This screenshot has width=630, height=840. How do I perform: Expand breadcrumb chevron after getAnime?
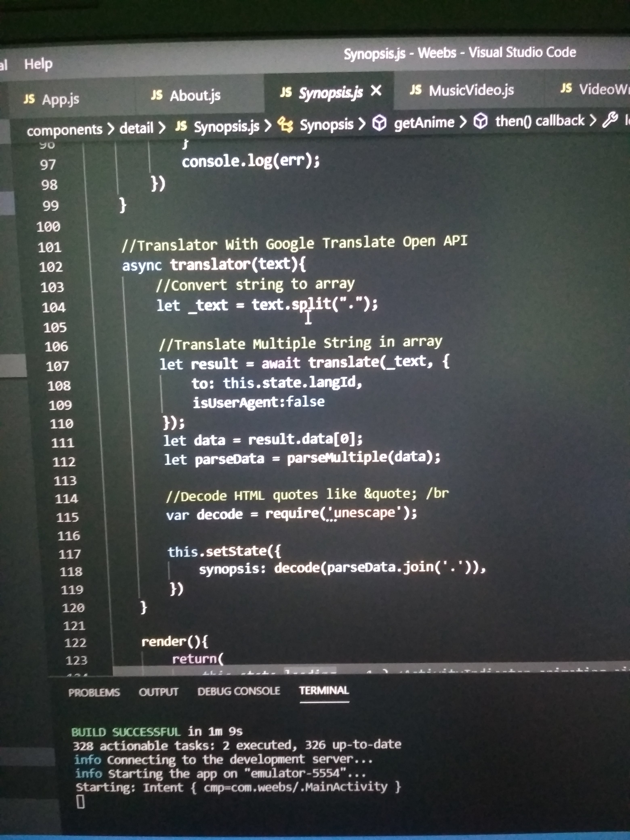coord(463,122)
